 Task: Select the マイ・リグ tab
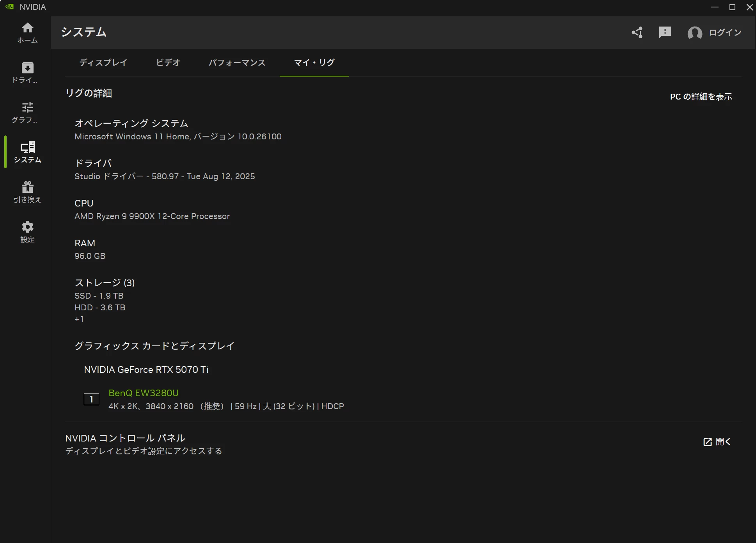coord(314,63)
